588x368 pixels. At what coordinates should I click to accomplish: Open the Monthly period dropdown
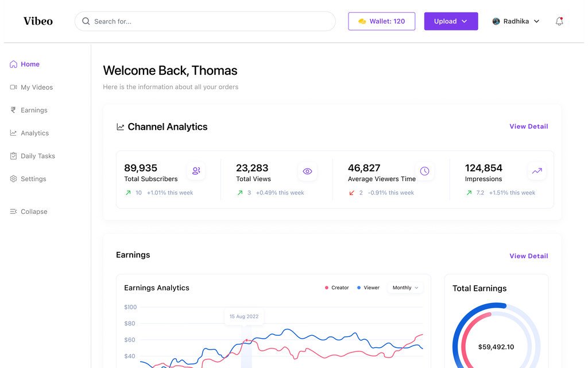(x=405, y=287)
